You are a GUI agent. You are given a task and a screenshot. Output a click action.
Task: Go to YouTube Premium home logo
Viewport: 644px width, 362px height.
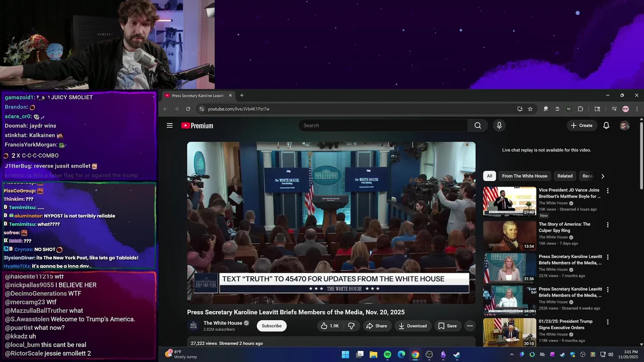[197, 126]
